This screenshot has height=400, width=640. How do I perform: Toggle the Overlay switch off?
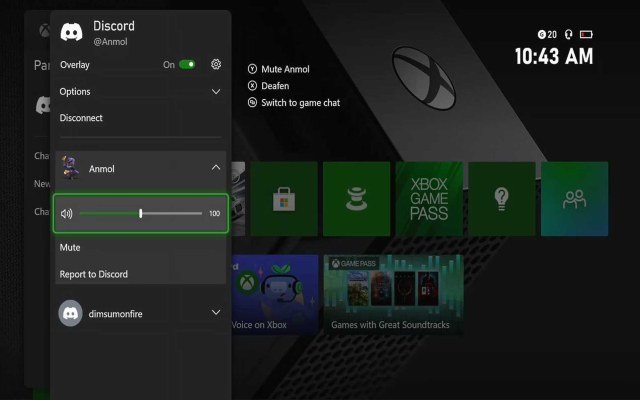(187, 64)
